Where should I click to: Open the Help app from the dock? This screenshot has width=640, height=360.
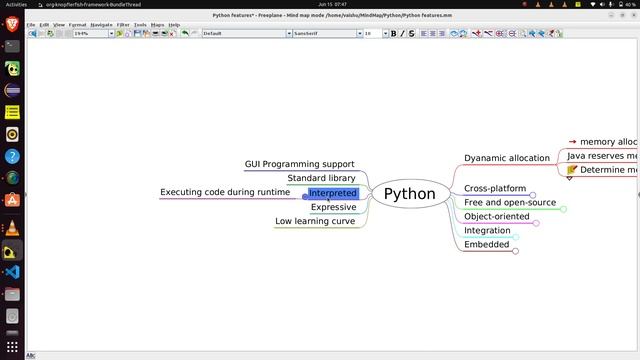[x=12, y=156]
